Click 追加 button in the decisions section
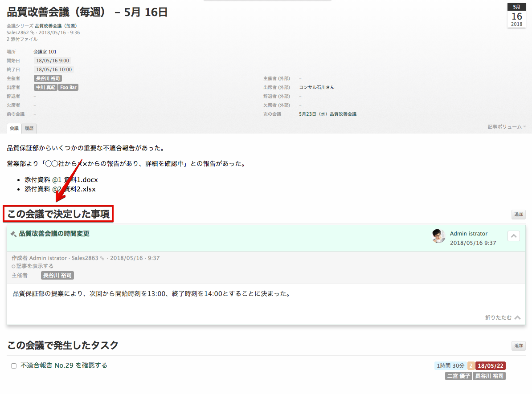This screenshot has height=394, width=532. tap(518, 215)
